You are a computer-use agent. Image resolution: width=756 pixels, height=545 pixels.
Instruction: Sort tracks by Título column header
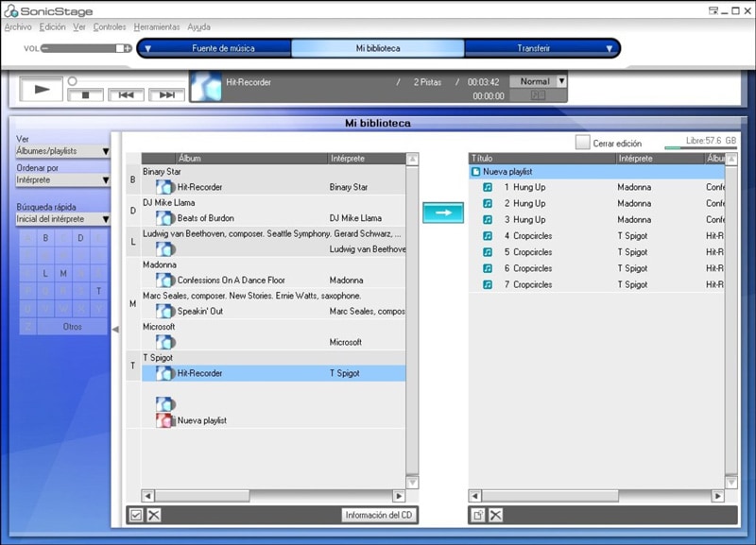(x=542, y=159)
